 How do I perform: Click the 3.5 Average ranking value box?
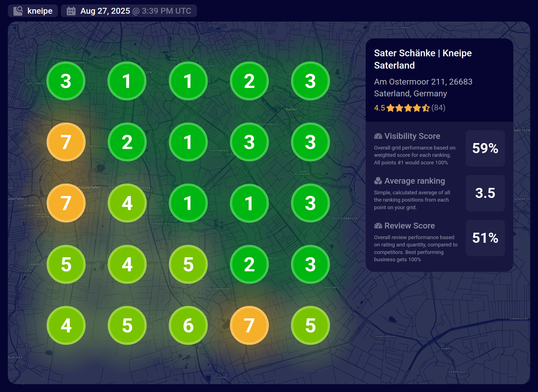coord(485,193)
